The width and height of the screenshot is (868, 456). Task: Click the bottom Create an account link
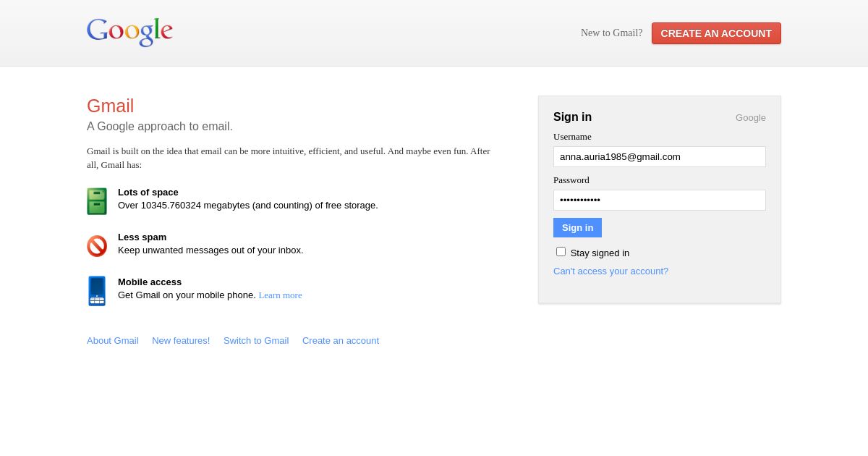(x=341, y=341)
